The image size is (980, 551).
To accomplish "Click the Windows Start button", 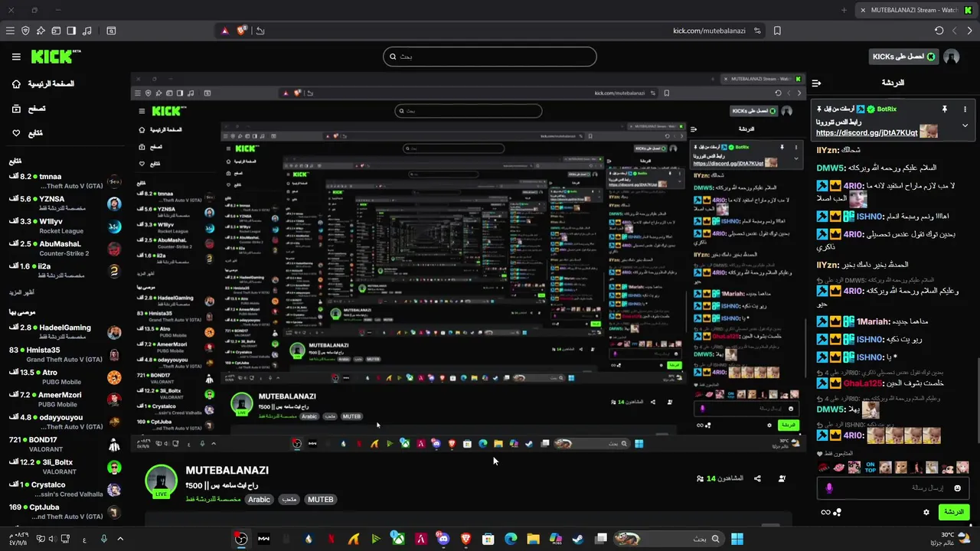I will coord(737,539).
